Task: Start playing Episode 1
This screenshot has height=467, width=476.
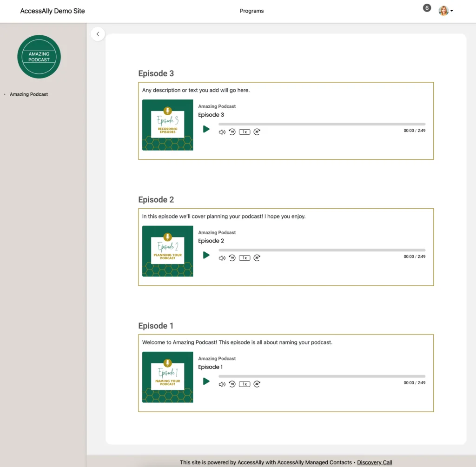Action: coord(206,381)
